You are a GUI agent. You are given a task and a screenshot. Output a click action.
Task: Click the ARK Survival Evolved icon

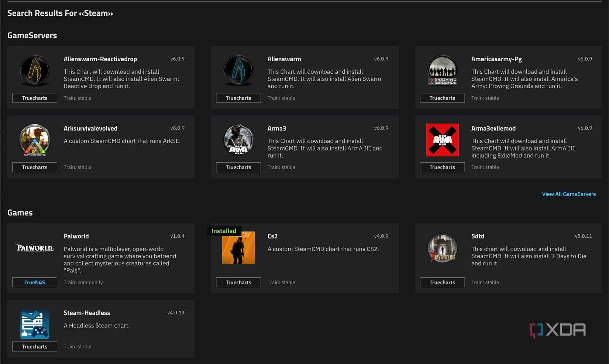tap(35, 140)
